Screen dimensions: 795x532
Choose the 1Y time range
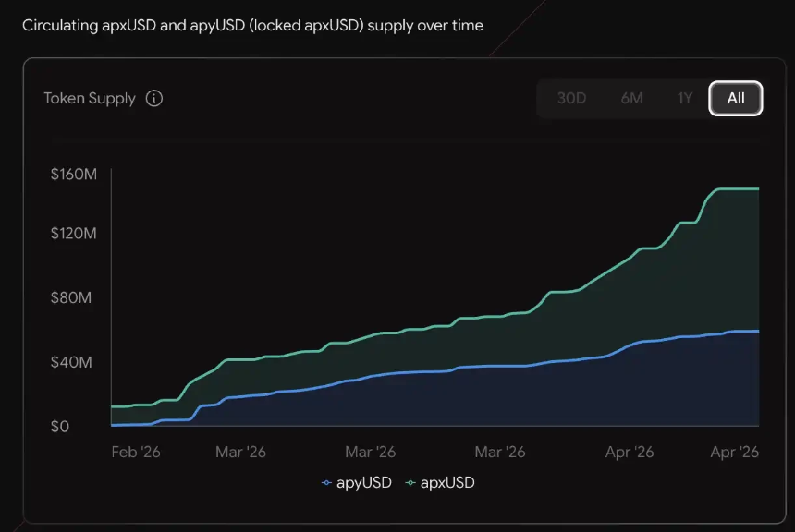point(684,98)
